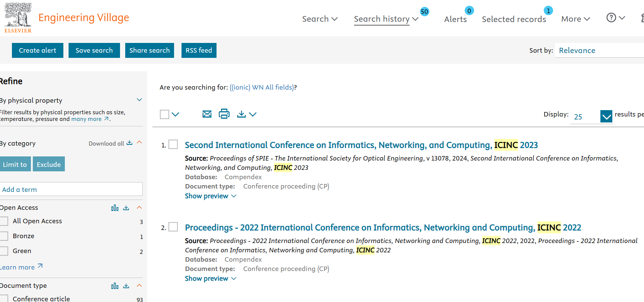The height and width of the screenshot is (302, 644).
Task: Open the download options dropdown arrow
Action: (253, 114)
